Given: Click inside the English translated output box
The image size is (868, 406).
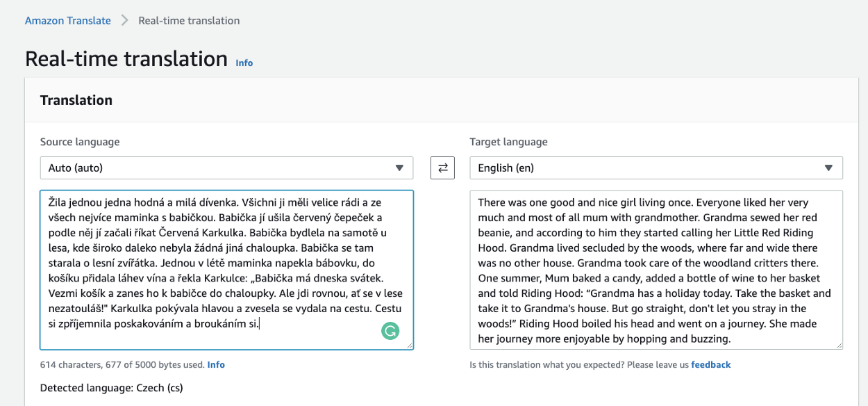Looking at the screenshot, I should point(656,270).
